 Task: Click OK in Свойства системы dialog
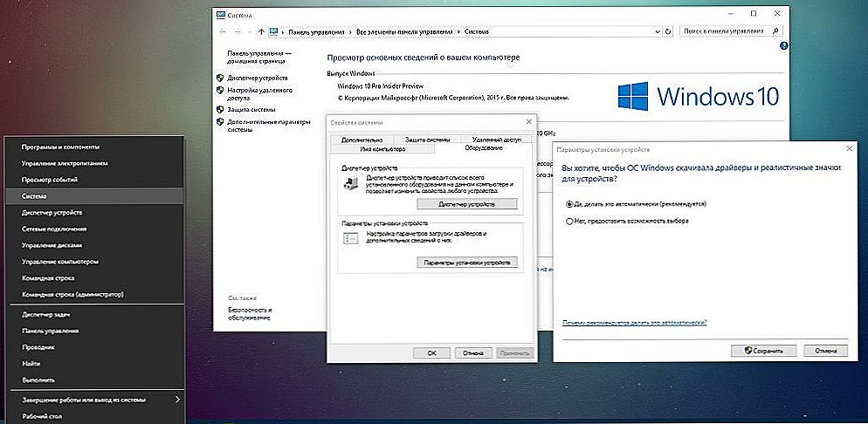pyautogui.click(x=431, y=352)
